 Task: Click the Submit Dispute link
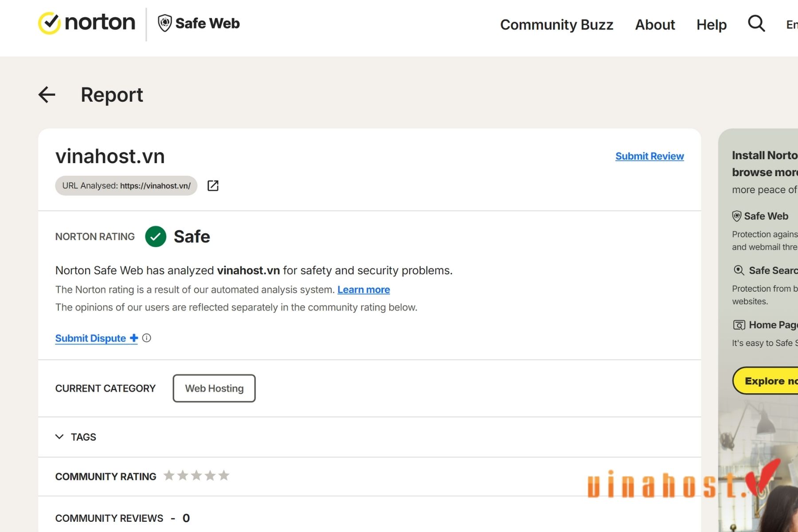(x=96, y=338)
